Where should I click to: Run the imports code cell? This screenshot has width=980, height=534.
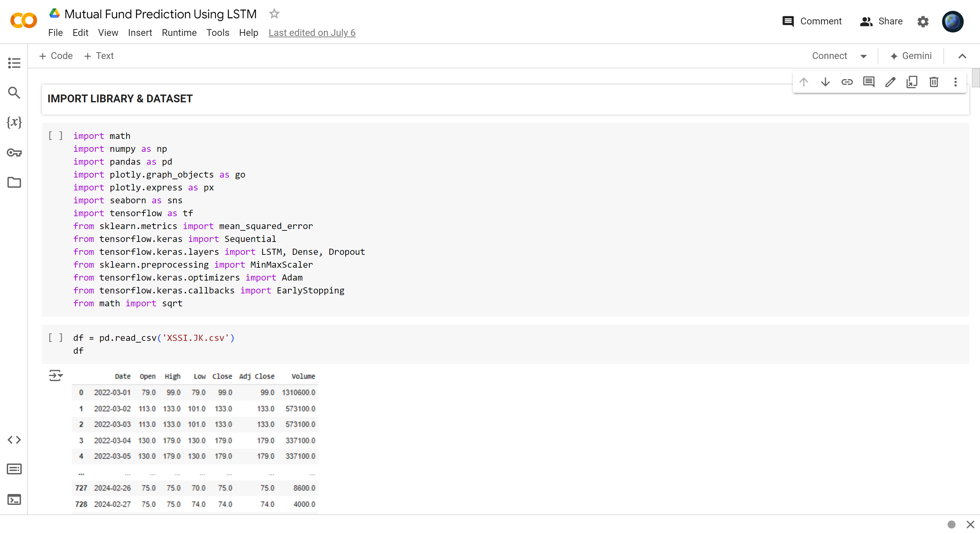click(56, 136)
